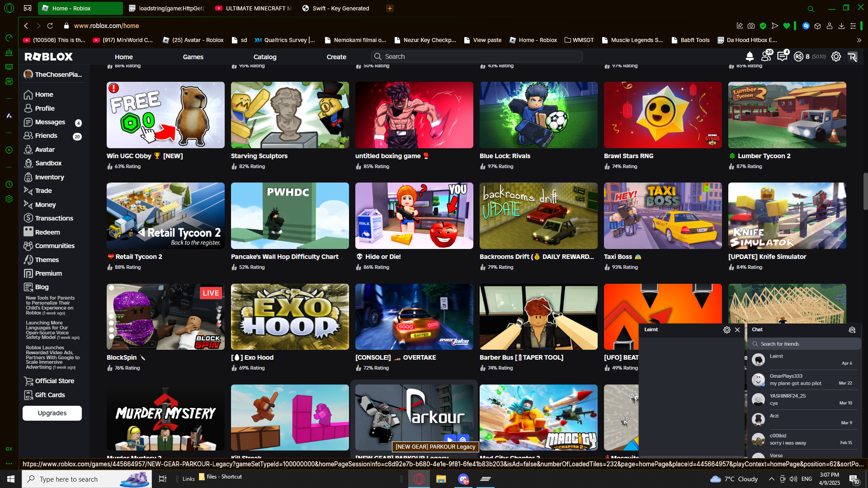
Task: Open the Robux balance icon
Action: (798, 56)
